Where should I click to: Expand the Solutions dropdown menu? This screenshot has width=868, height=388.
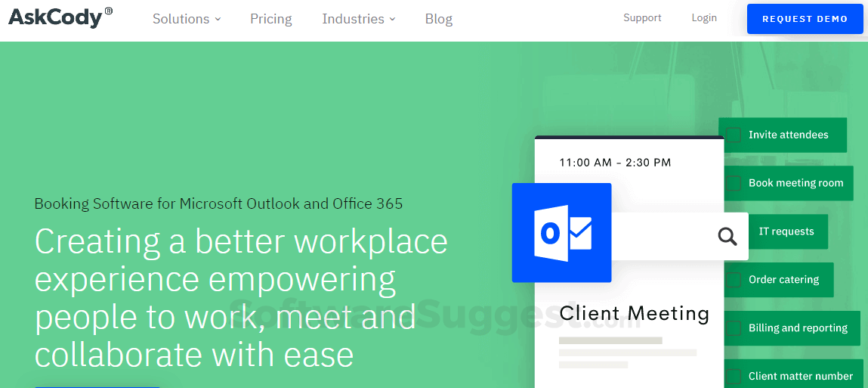[187, 19]
